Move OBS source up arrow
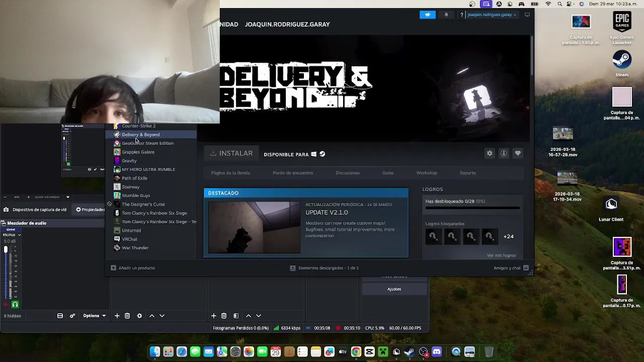 248,316
